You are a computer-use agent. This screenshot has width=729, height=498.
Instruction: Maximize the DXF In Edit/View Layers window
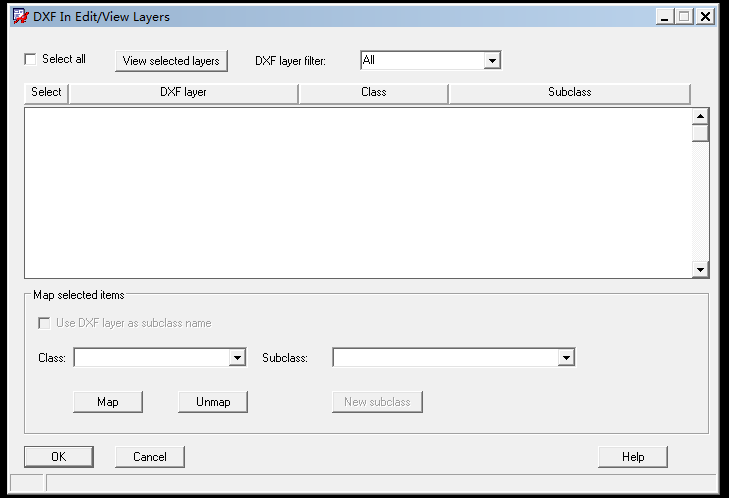click(x=684, y=17)
